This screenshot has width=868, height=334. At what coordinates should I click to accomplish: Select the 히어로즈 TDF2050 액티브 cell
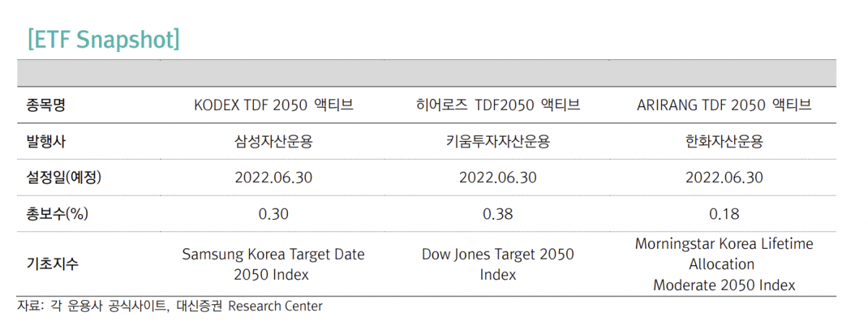coord(498,105)
